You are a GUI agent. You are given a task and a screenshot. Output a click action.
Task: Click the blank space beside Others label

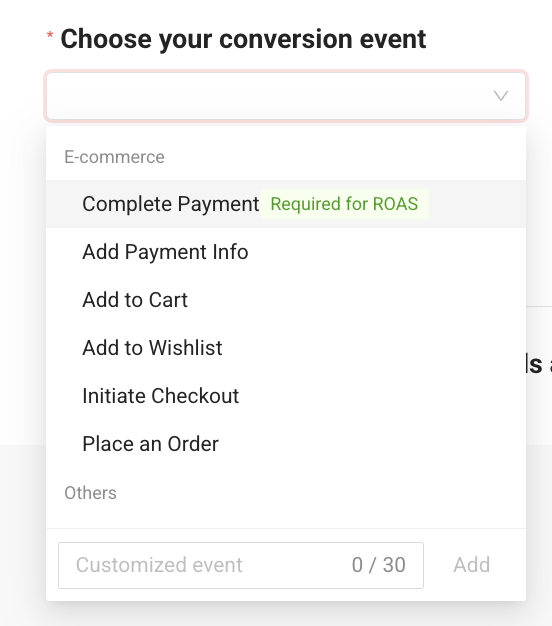point(319,493)
